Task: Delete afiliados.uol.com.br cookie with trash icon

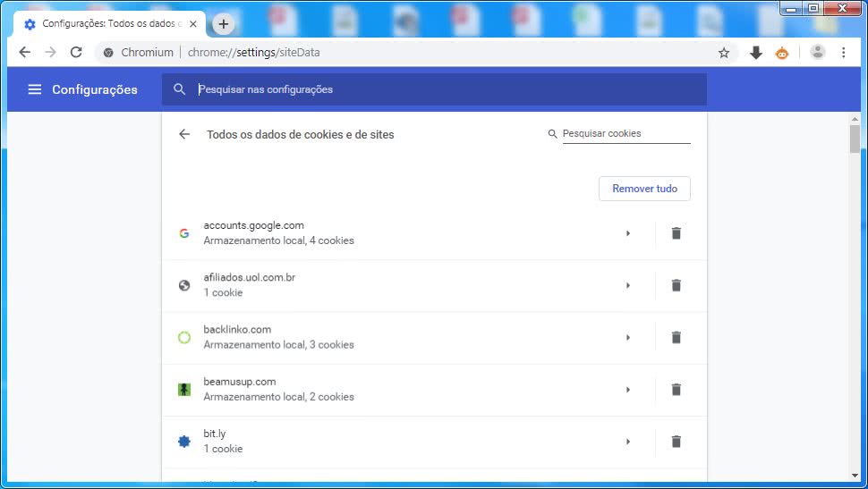Action: (x=676, y=285)
